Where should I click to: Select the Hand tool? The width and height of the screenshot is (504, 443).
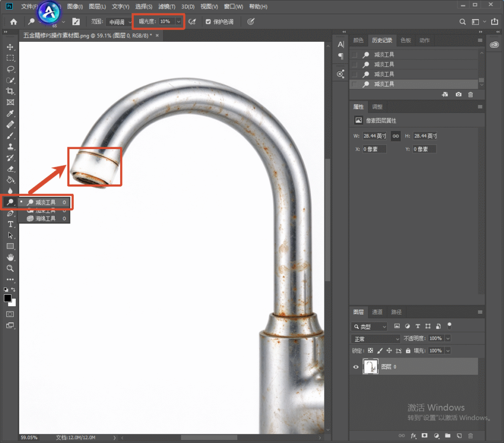[x=10, y=257]
